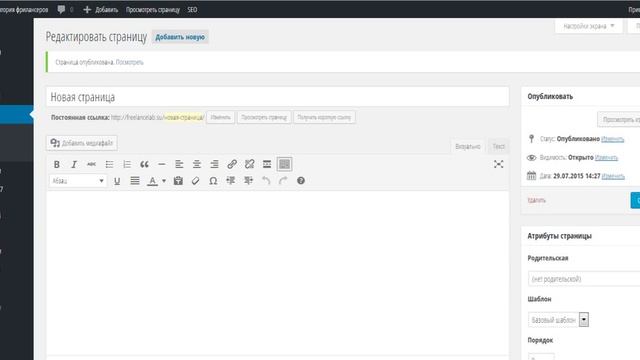Open the Добавить menu in admin bar
The height and width of the screenshot is (360, 640).
pos(101,9)
